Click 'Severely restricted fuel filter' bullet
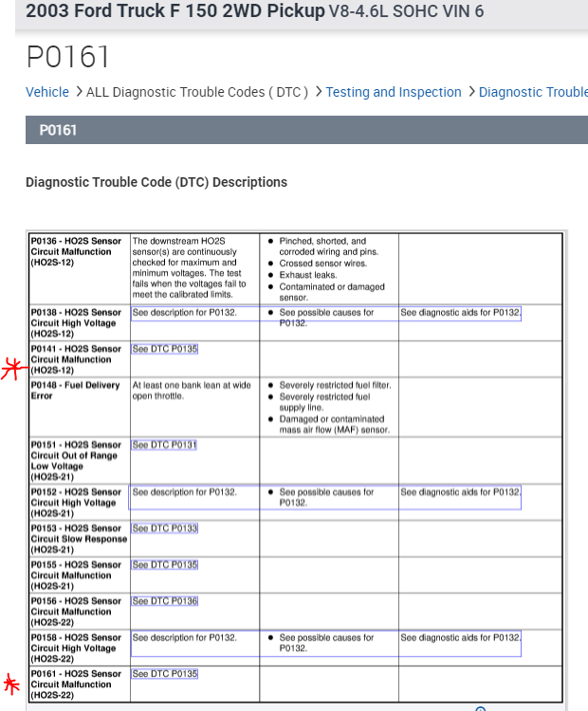This screenshot has height=711, width=588. (335, 385)
